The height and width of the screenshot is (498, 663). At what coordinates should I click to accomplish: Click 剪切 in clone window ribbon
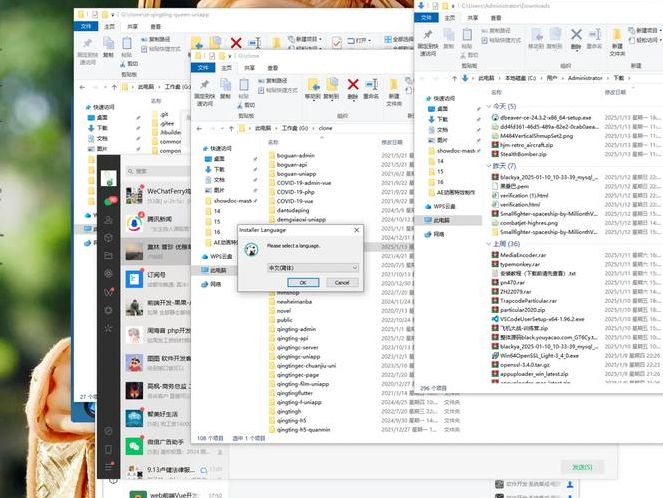[246, 105]
